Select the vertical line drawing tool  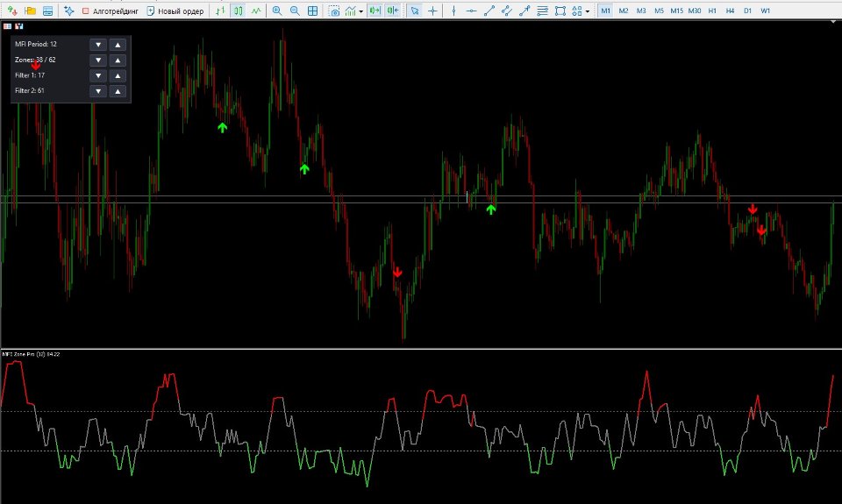point(453,11)
